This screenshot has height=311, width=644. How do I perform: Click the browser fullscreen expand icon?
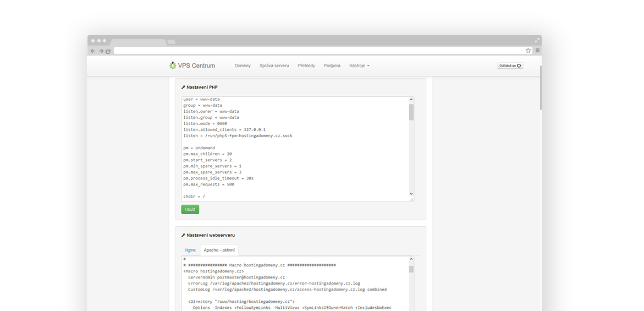pyautogui.click(x=537, y=40)
